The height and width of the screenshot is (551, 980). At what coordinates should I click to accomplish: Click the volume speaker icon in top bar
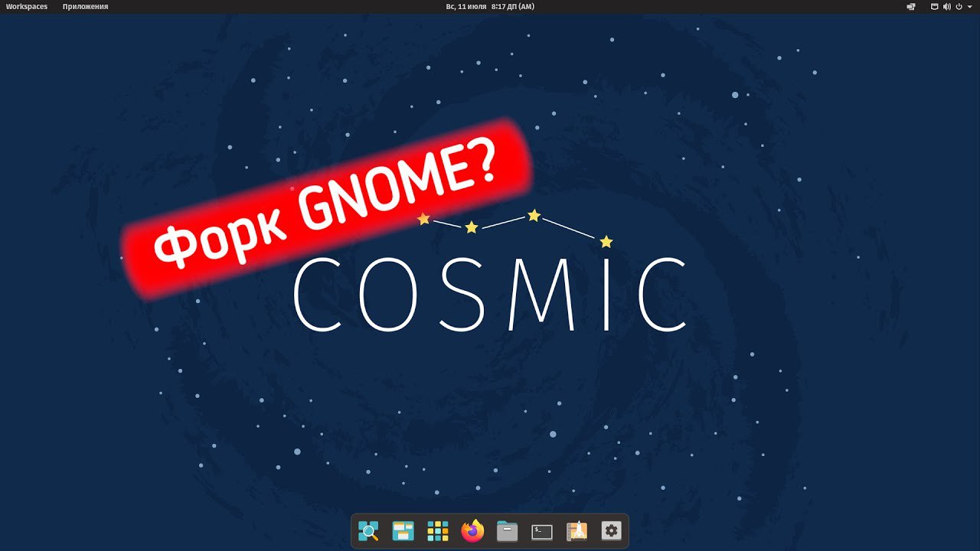point(946,7)
